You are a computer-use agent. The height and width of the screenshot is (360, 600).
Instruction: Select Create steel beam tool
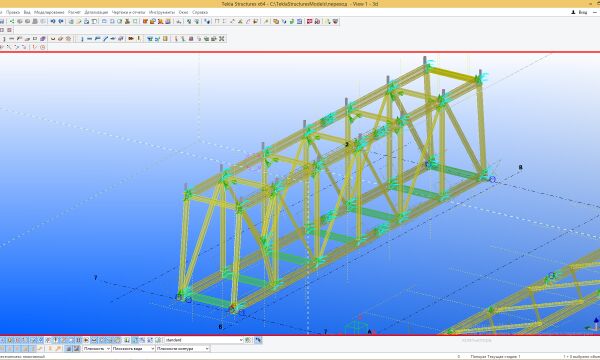(x=90, y=39)
